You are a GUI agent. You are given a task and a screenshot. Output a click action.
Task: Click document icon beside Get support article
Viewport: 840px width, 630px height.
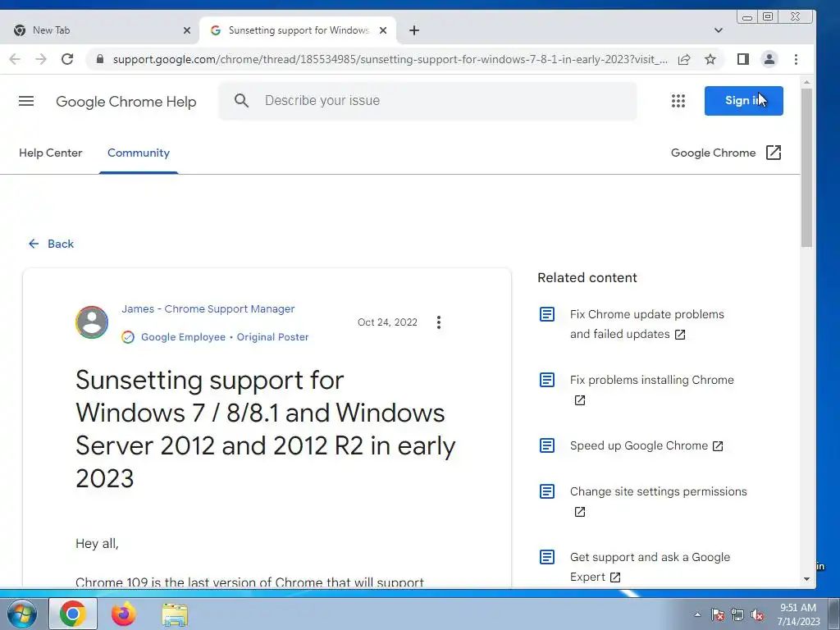click(547, 557)
